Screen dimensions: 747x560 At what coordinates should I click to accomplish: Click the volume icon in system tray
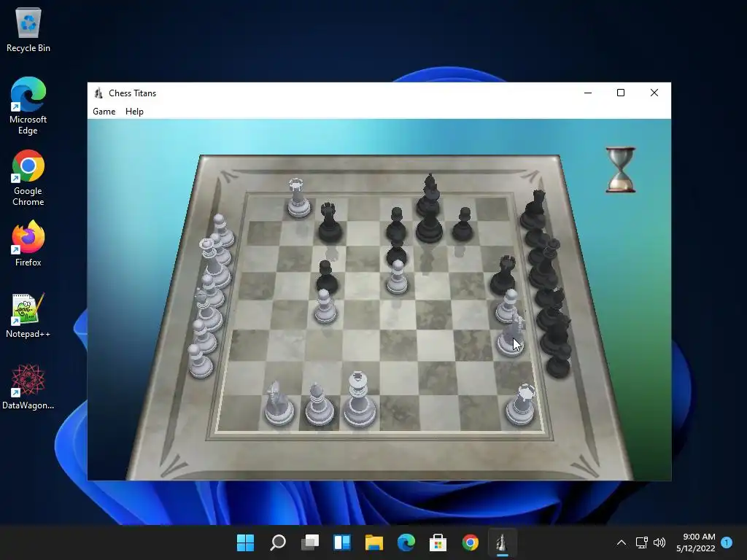(x=659, y=542)
